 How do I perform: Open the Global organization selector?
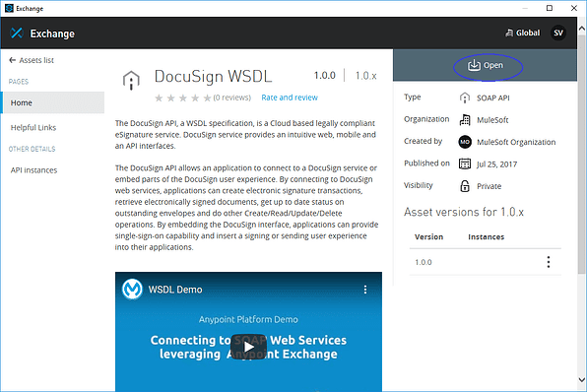(x=523, y=33)
